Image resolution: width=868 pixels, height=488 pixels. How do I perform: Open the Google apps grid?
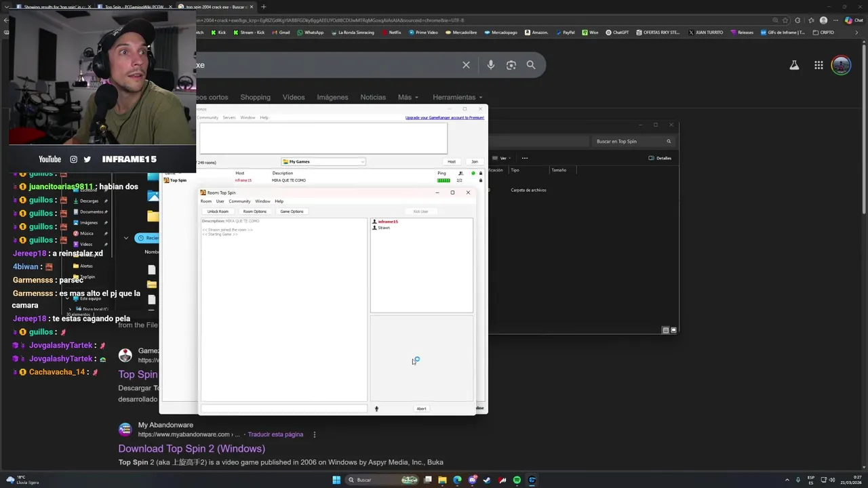point(818,65)
